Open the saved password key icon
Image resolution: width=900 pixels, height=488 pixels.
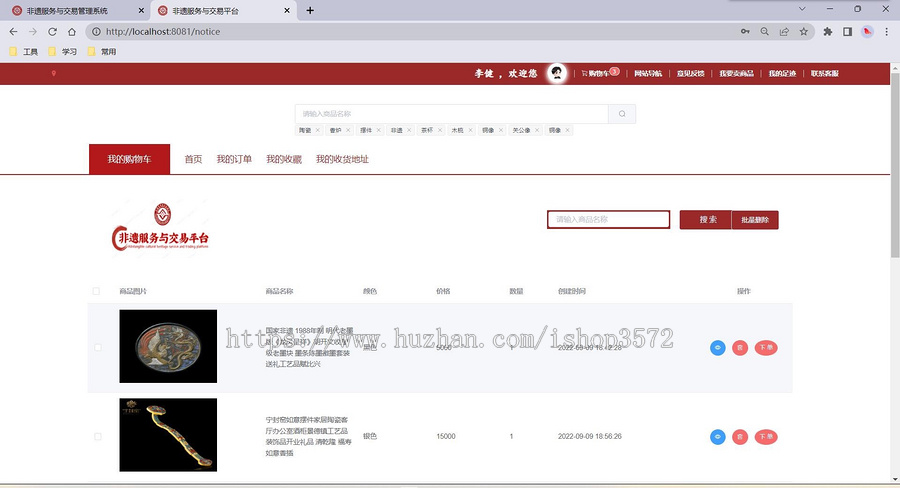pos(745,32)
